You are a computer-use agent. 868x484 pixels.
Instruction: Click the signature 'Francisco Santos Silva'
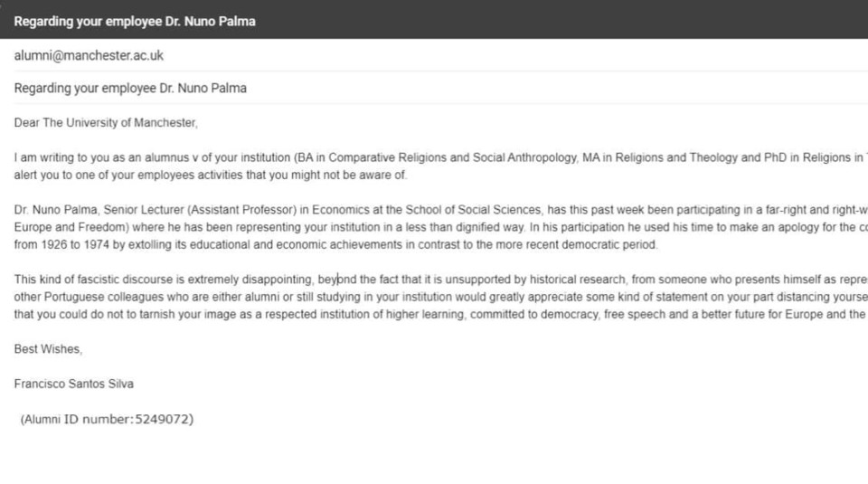point(73,384)
